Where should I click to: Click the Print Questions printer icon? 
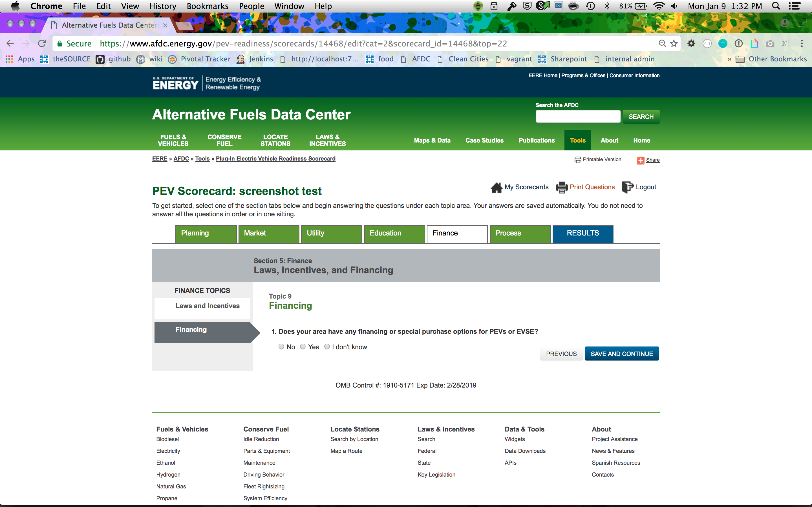pos(561,187)
